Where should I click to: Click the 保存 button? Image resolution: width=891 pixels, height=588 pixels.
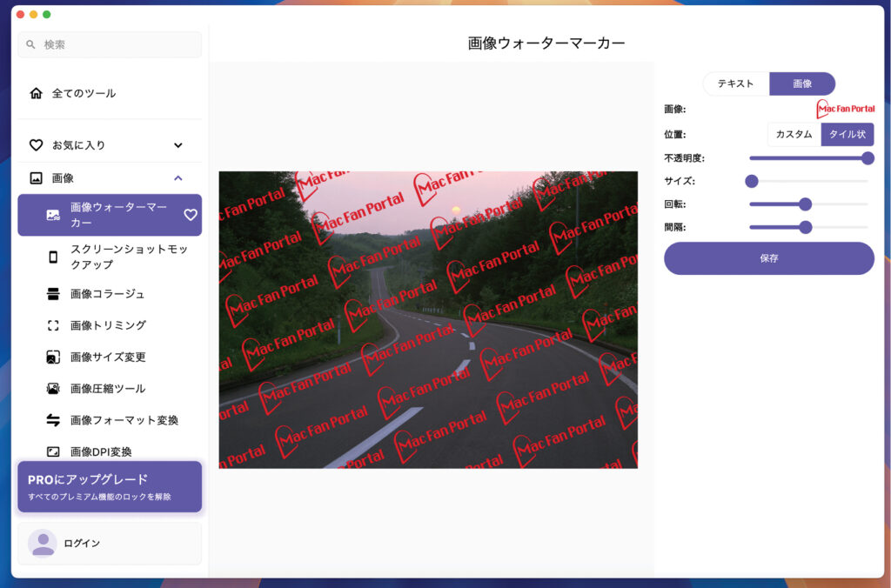click(769, 258)
